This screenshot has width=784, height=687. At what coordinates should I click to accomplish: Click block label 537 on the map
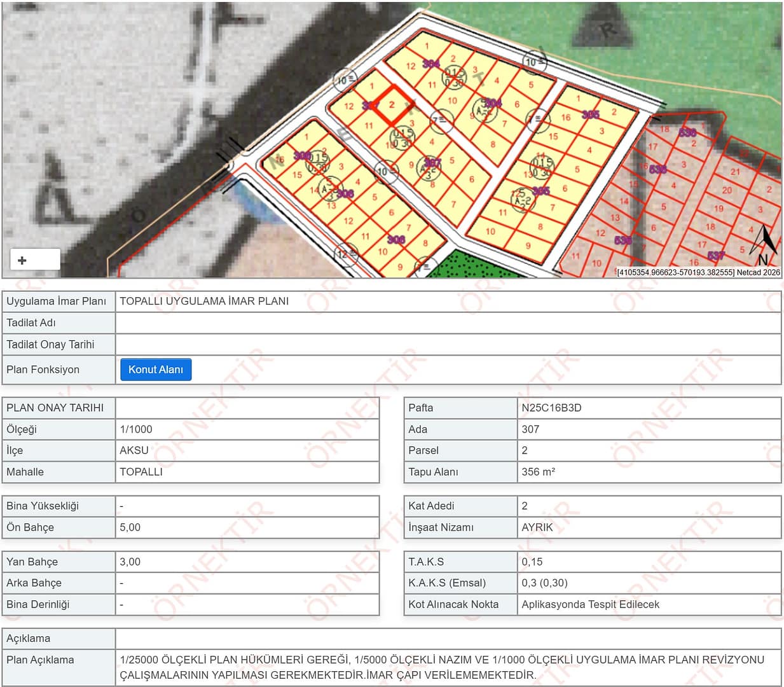[715, 256]
